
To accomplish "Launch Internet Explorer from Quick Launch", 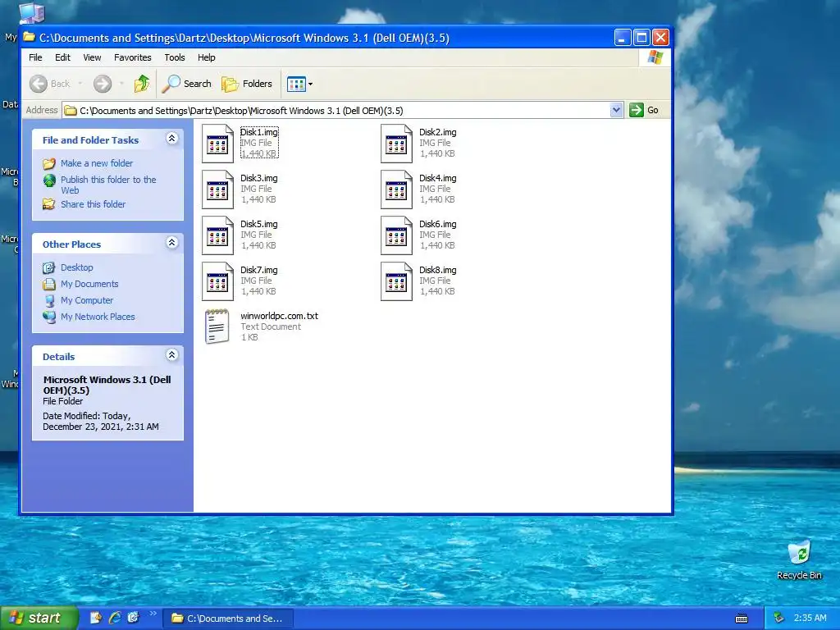I will [x=114, y=618].
